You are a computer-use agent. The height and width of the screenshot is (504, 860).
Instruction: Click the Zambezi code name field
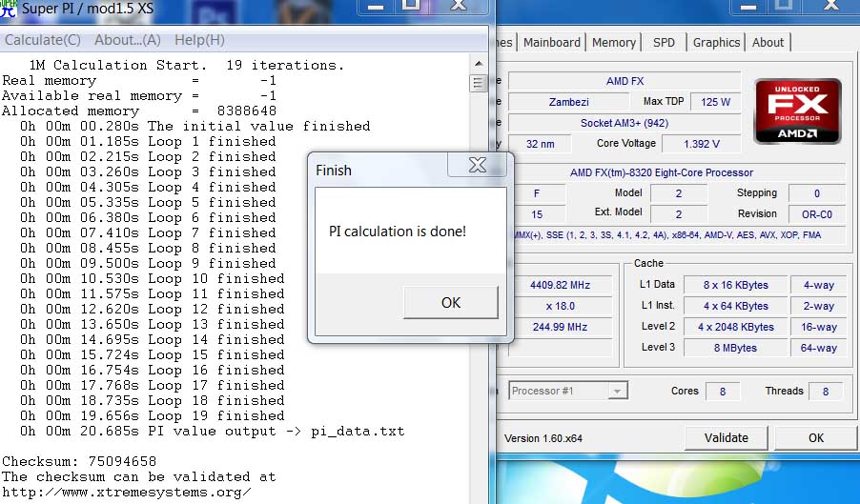[569, 102]
